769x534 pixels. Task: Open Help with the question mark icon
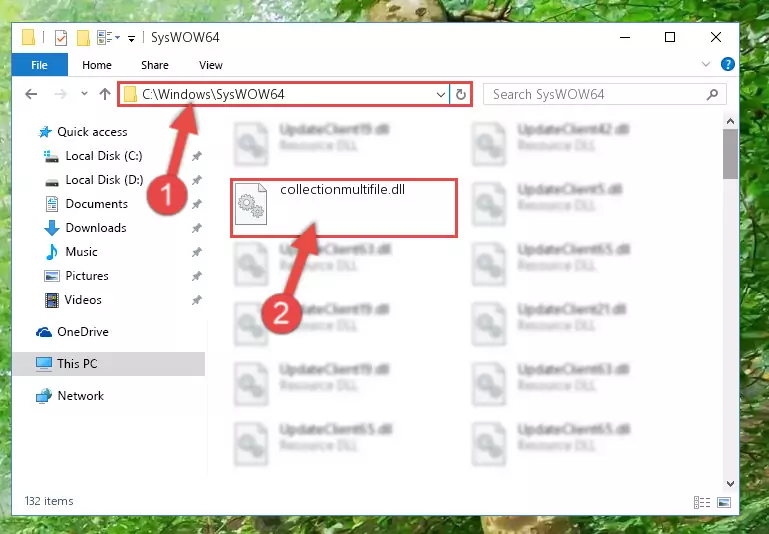pos(727,64)
